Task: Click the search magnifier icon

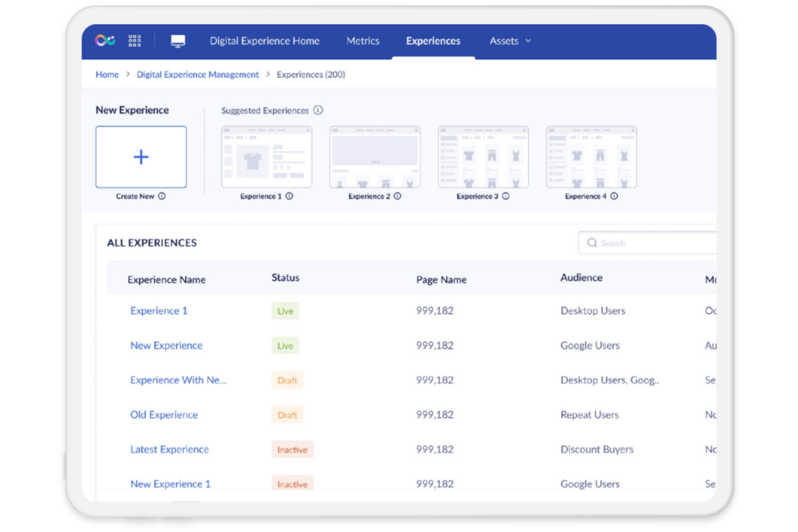Action: tap(591, 243)
